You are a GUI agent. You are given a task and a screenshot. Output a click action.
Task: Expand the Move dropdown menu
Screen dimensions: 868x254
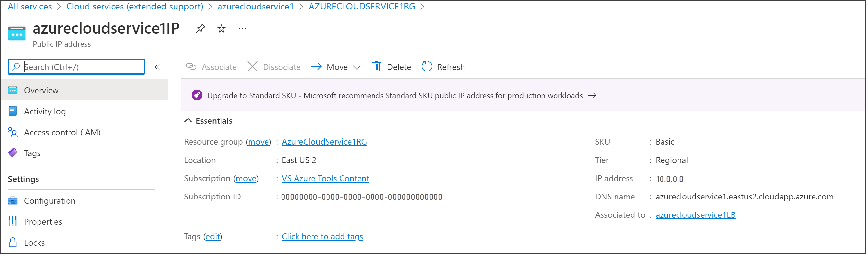point(357,67)
